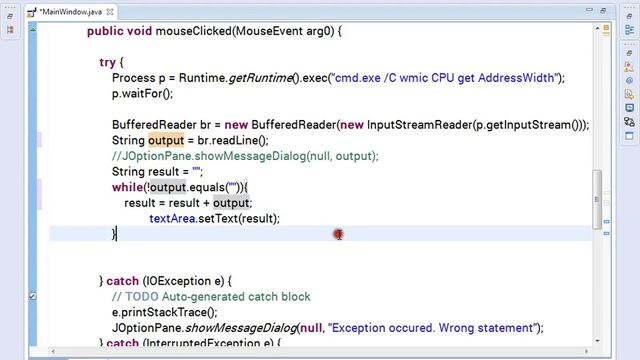Click the commented JOptionPane line
This screenshot has height=360, width=640.
[245, 156]
